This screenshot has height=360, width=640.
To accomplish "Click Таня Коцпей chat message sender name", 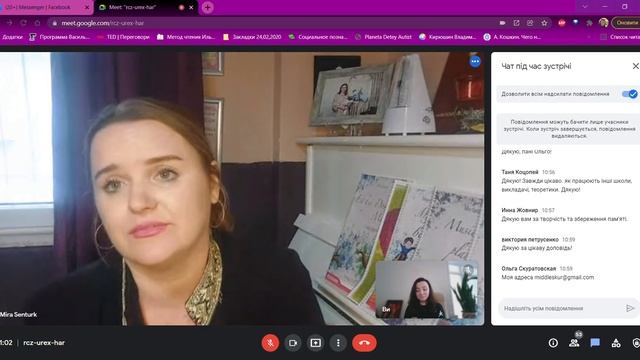I will tap(520, 172).
